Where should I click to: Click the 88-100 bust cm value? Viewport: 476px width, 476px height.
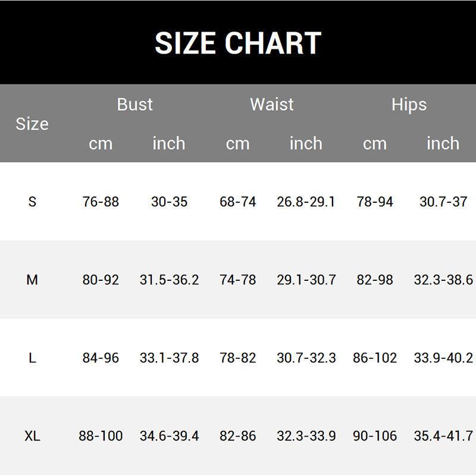click(101, 436)
